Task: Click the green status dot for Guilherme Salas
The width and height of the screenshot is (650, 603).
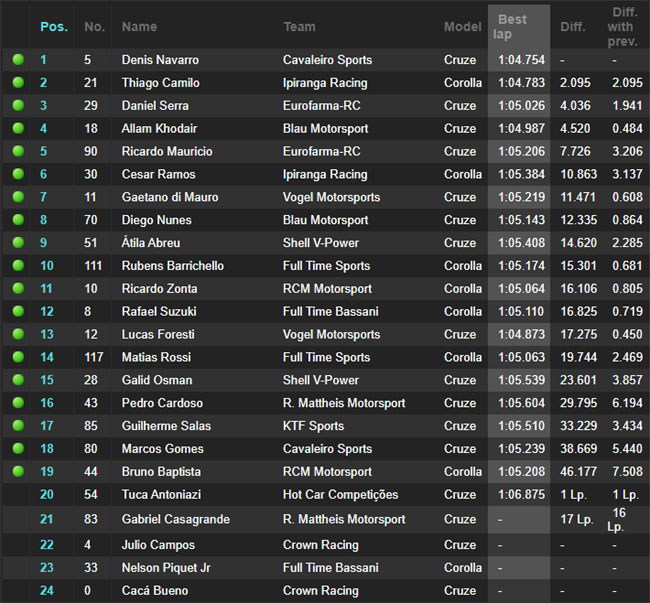Action: coord(18,425)
